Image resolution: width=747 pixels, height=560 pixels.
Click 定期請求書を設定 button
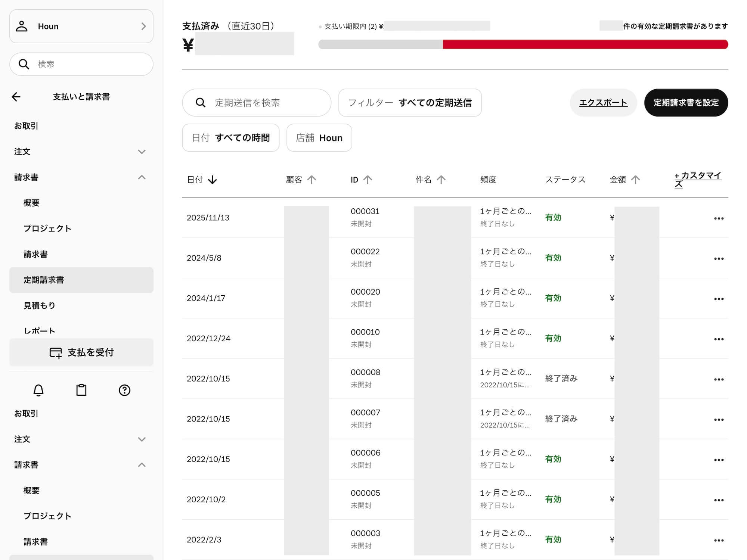686,103
